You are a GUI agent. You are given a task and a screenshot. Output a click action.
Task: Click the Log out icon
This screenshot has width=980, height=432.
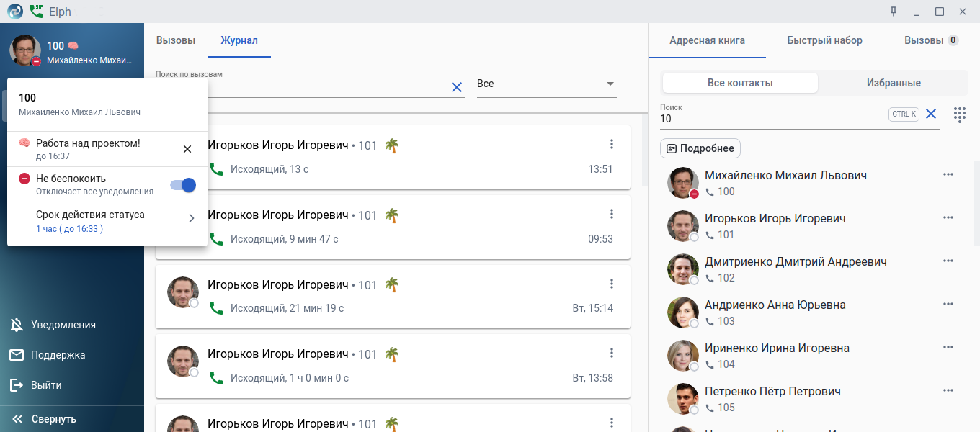[17, 385]
